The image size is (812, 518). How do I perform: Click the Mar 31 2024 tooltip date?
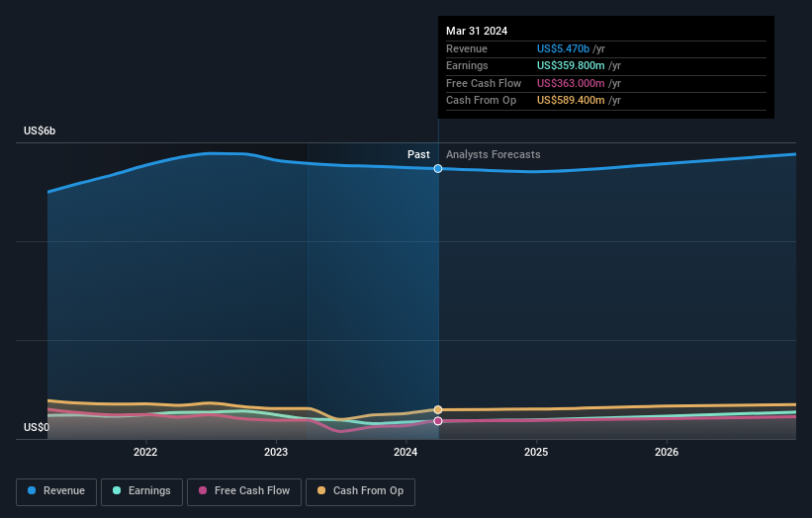pos(477,31)
